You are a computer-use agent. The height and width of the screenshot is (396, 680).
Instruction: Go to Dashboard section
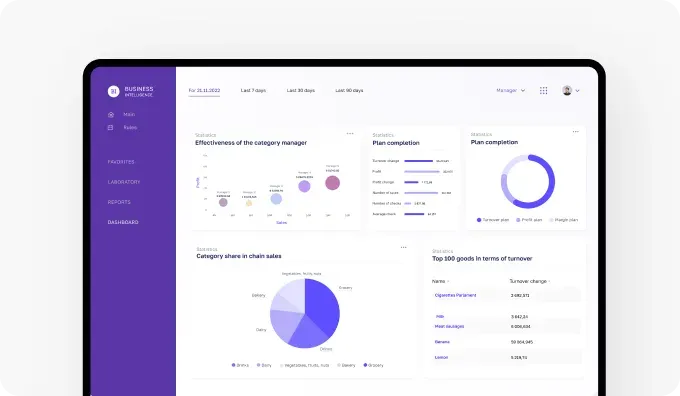click(x=123, y=222)
